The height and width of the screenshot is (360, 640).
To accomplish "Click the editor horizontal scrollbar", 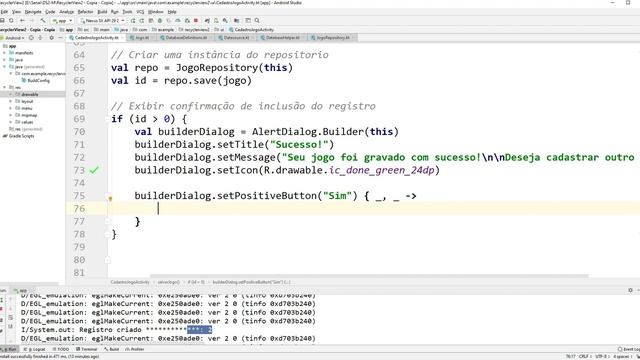I will click(x=369, y=276).
